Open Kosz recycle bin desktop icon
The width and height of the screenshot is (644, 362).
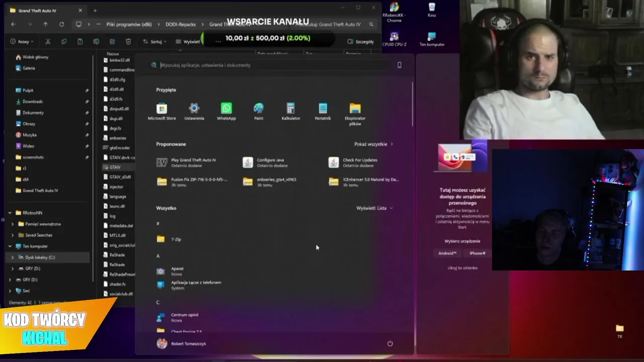(432, 10)
